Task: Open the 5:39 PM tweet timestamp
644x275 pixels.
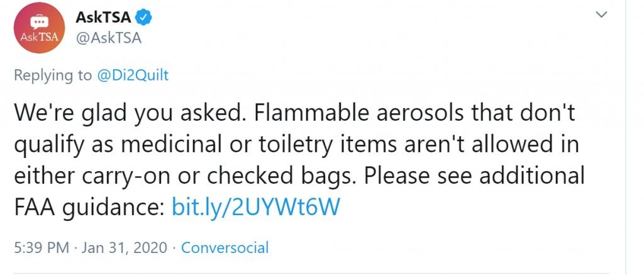Action: [x=42, y=248]
